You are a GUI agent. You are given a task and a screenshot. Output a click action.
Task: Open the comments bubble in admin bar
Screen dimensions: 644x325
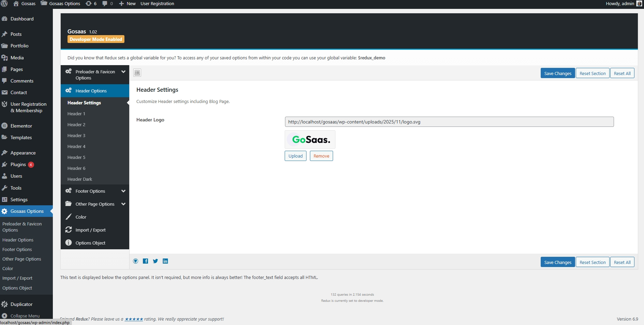point(107,4)
